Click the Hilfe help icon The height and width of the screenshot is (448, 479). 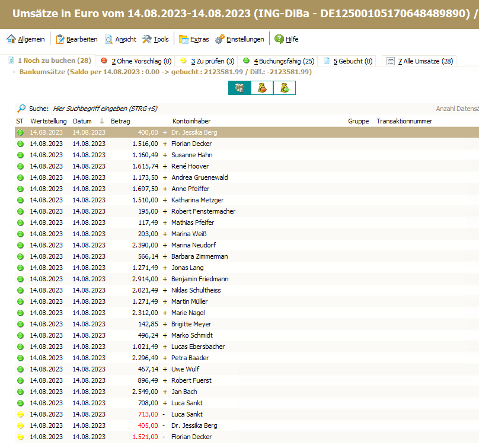point(286,39)
